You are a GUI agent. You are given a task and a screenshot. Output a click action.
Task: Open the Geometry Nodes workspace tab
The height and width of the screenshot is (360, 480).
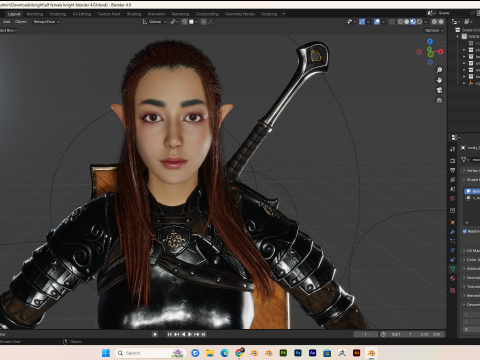point(240,14)
